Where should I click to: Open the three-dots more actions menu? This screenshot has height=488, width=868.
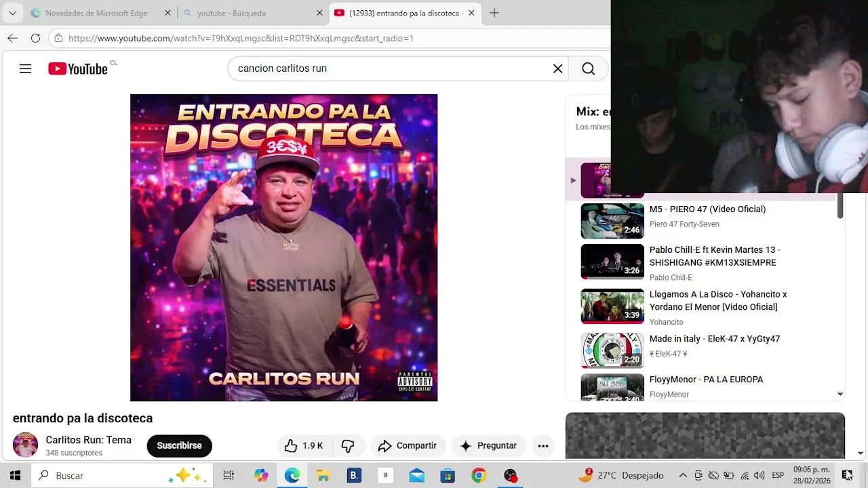(x=543, y=445)
